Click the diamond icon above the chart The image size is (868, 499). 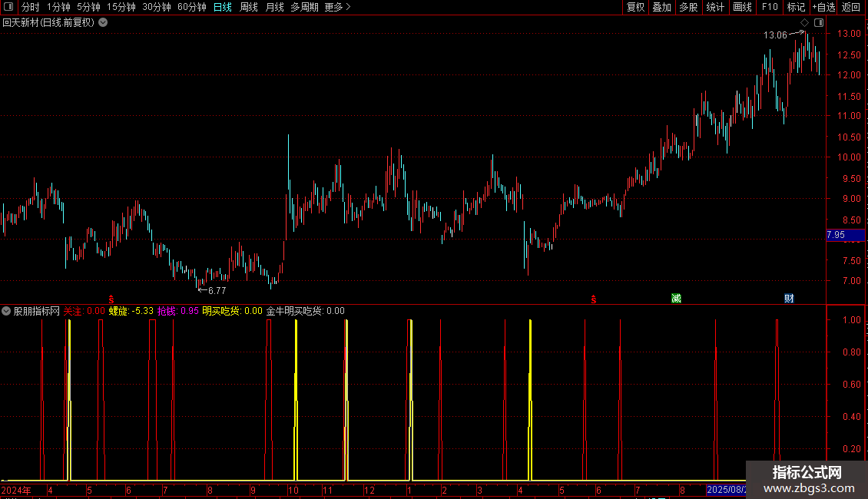(804, 22)
